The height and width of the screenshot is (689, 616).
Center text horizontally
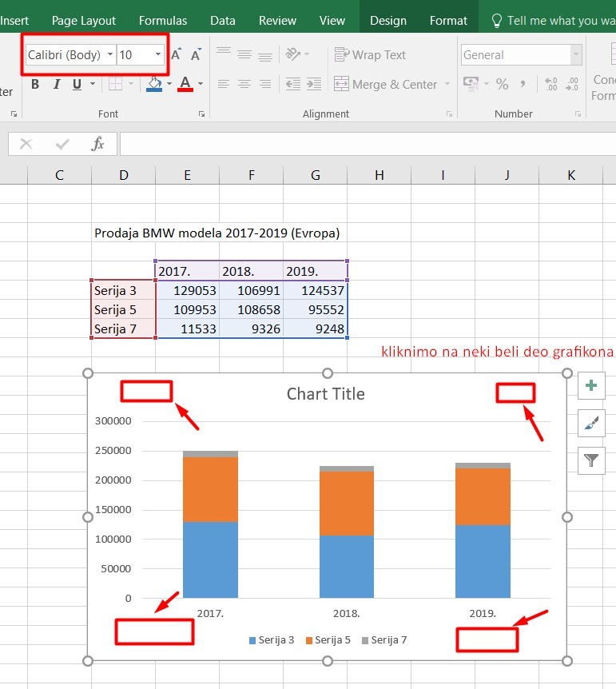tap(244, 84)
